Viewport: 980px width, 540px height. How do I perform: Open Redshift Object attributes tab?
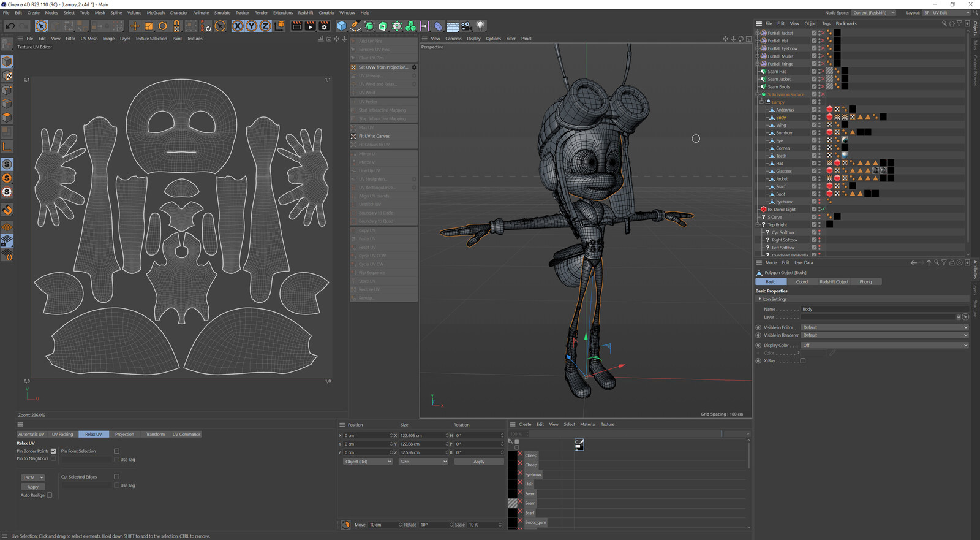[x=834, y=282]
